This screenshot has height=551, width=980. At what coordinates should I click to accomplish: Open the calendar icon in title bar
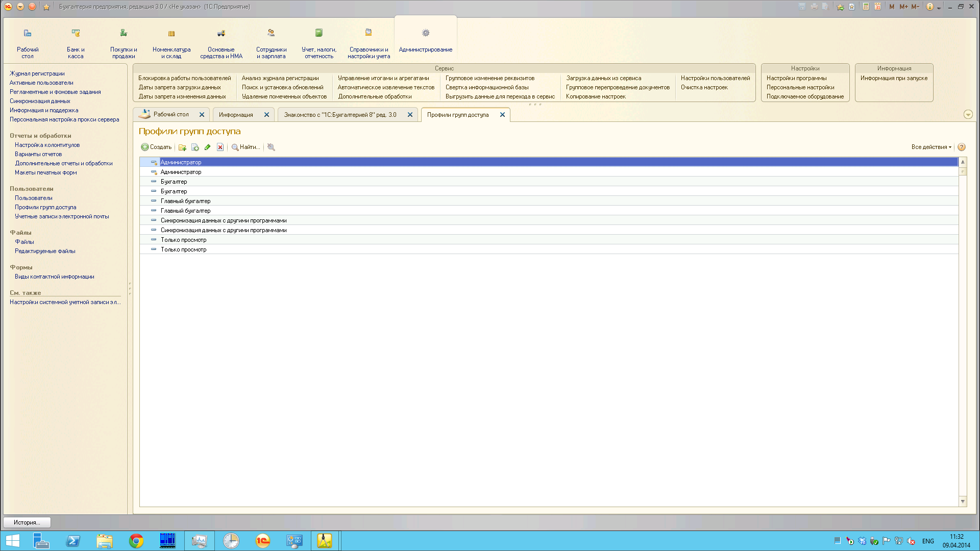[x=877, y=7]
